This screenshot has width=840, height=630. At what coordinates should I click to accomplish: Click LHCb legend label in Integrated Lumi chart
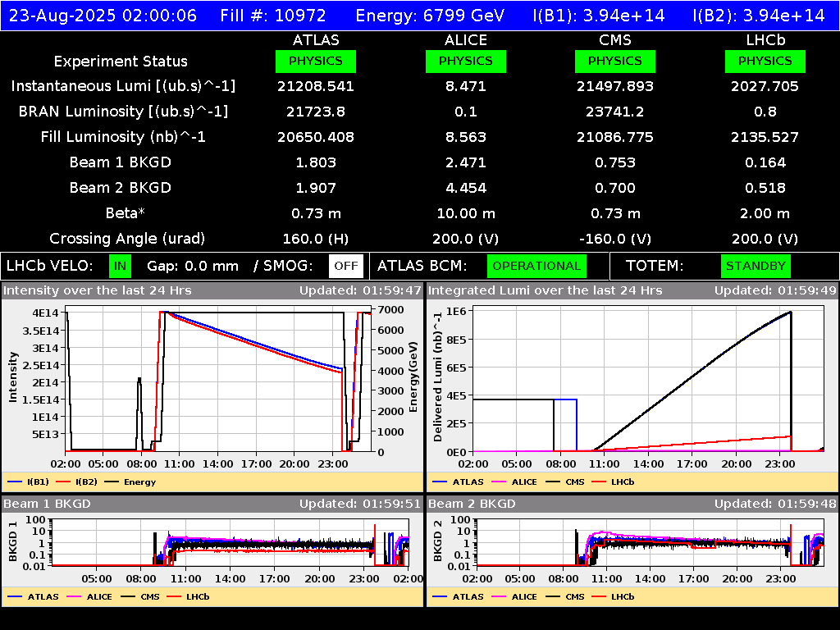pyautogui.click(x=623, y=482)
